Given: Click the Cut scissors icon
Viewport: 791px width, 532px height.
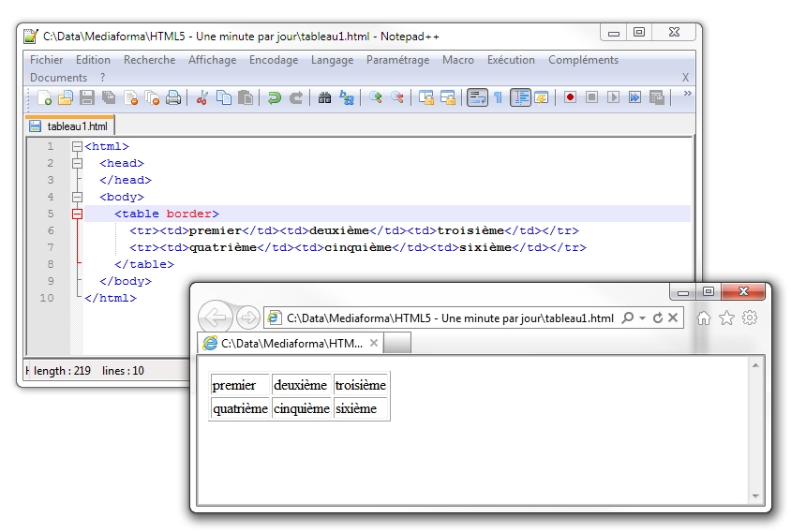Looking at the screenshot, I should 201,97.
